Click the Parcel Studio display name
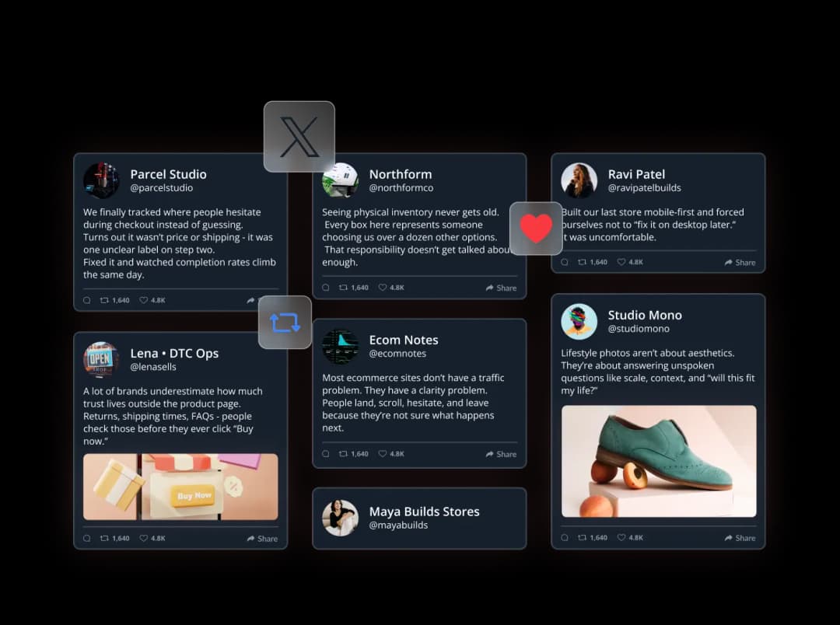The image size is (840, 625). click(168, 174)
